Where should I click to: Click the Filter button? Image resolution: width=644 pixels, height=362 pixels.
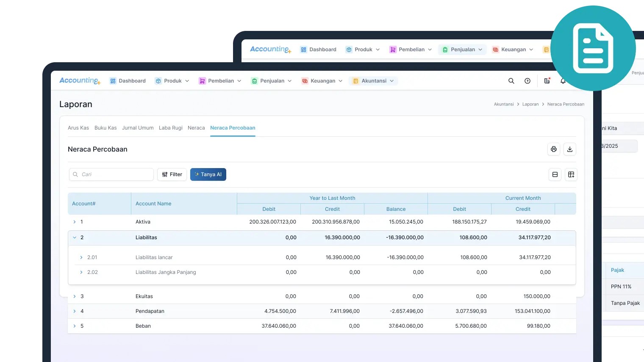coord(172,174)
